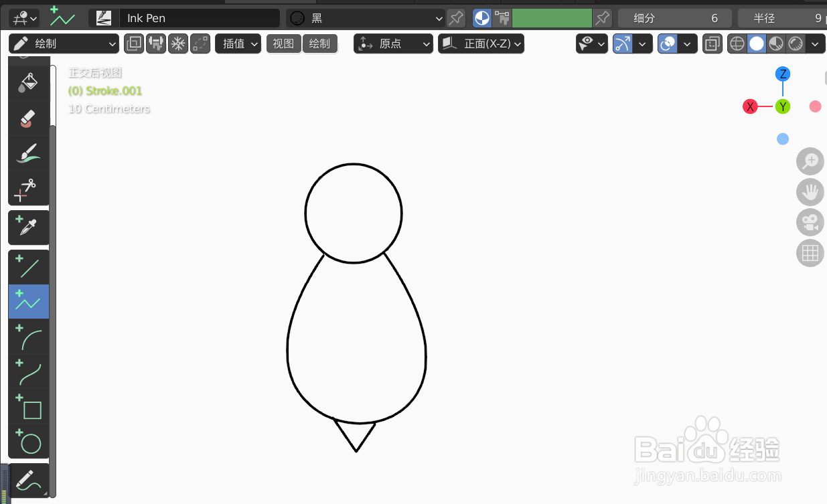Click the light blue negative Z dot
This screenshot has width=827, height=504.
click(x=783, y=139)
